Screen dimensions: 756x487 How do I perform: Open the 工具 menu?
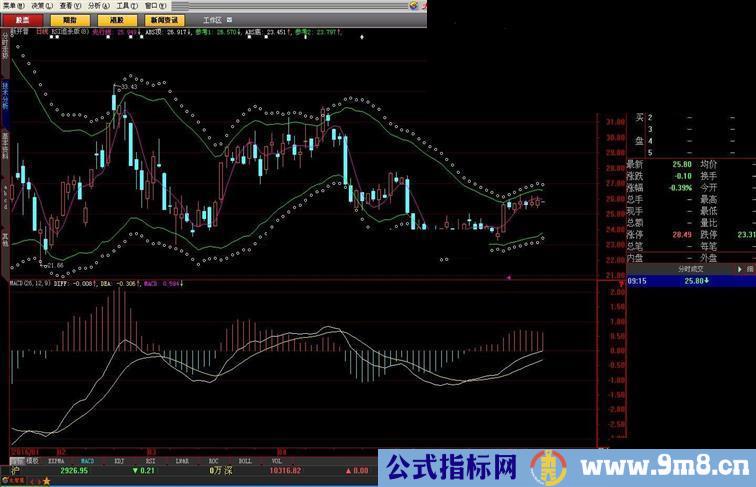pyautogui.click(x=126, y=4)
